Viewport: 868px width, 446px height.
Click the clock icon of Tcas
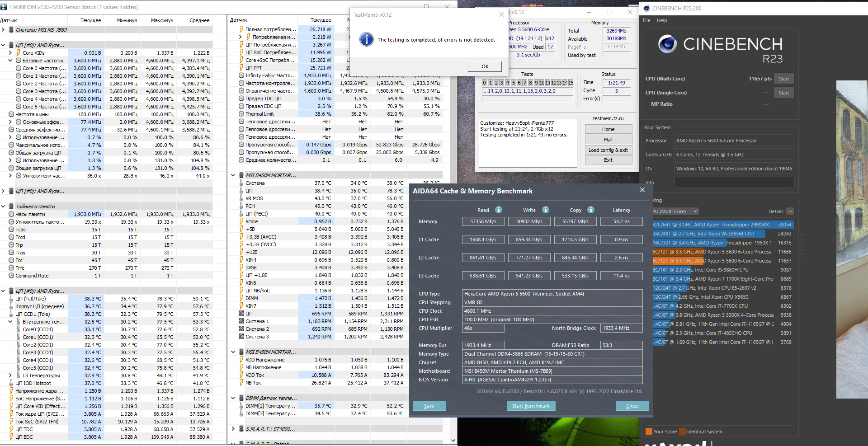pos(11,230)
